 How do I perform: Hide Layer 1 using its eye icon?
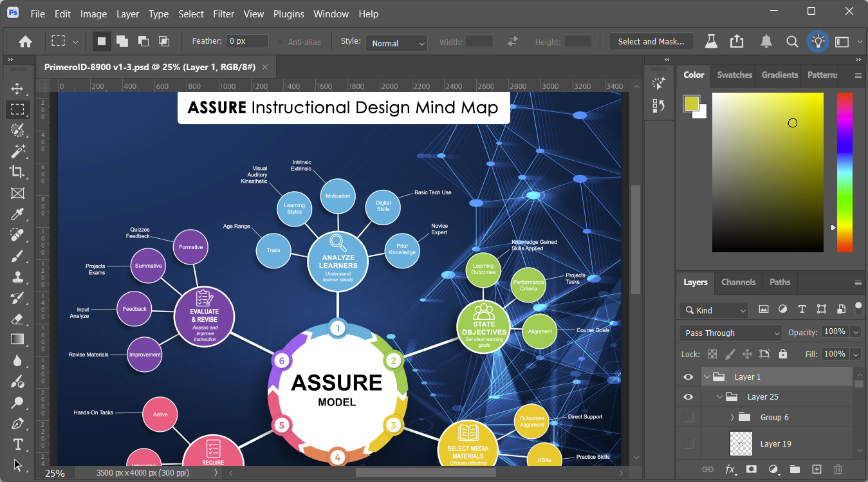point(688,376)
